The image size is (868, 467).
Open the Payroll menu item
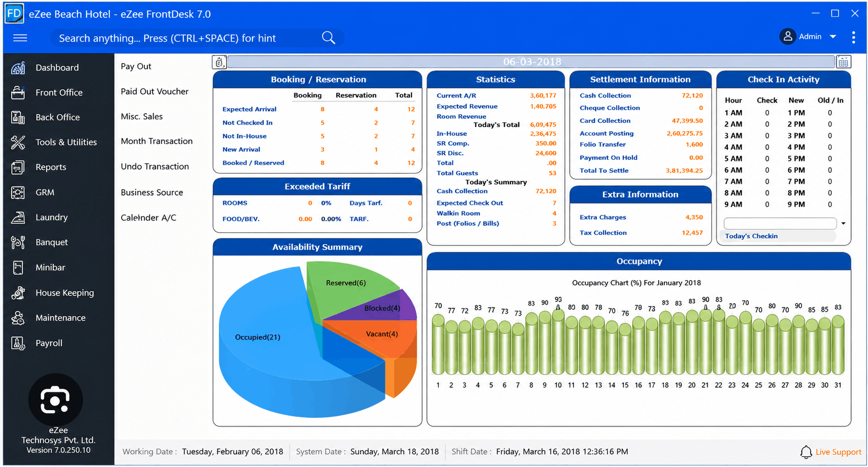pos(49,343)
